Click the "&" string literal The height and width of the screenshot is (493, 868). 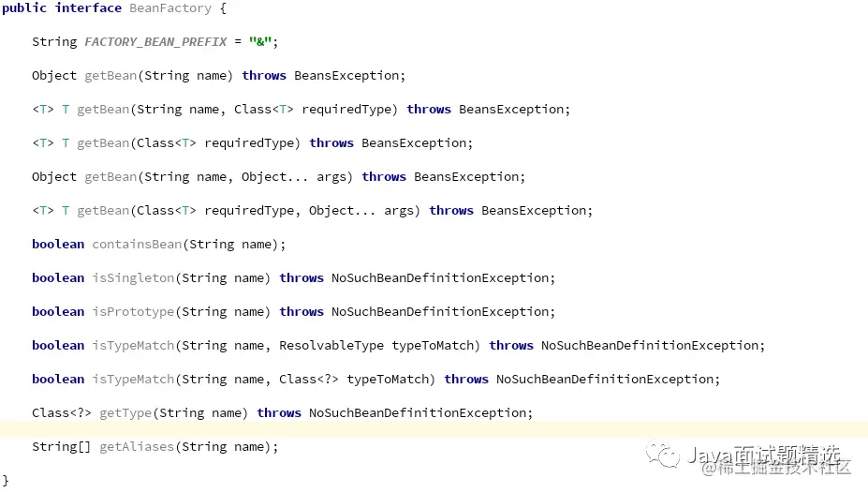(x=260, y=41)
